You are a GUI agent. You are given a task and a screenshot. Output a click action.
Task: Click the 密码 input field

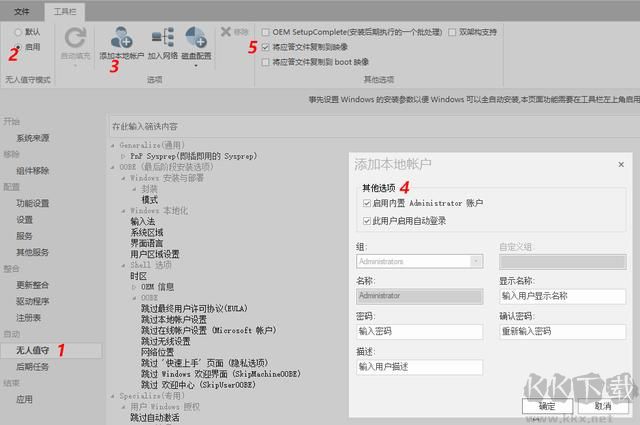[x=420, y=332]
